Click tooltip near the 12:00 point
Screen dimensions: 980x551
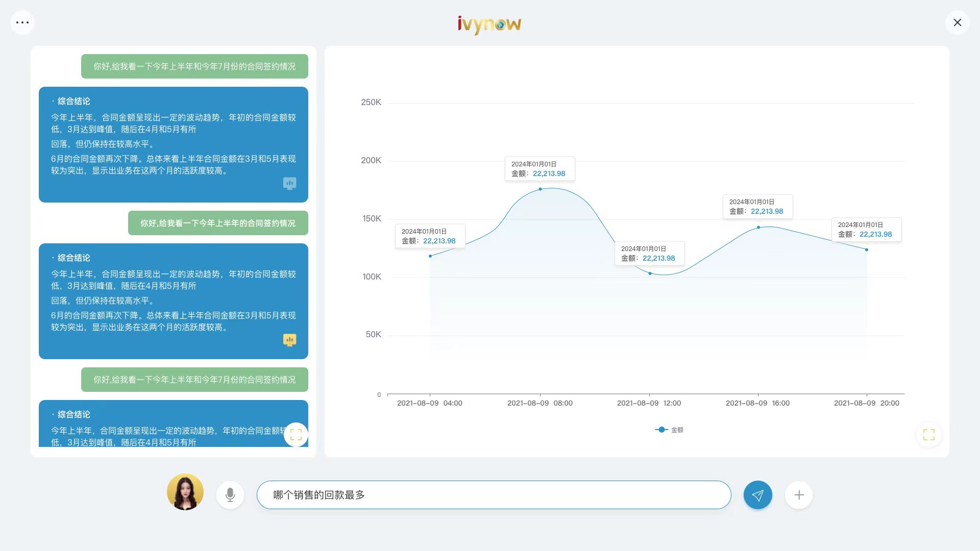click(650, 254)
